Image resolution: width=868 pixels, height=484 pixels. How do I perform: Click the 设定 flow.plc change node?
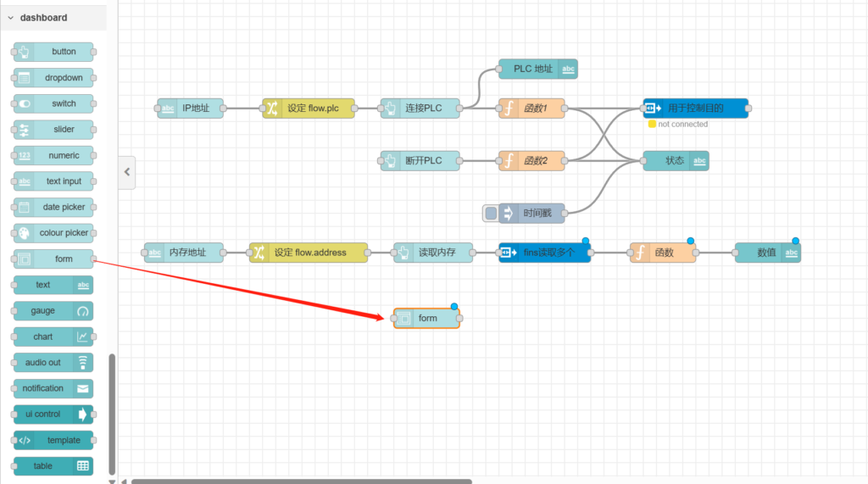click(x=309, y=108)
